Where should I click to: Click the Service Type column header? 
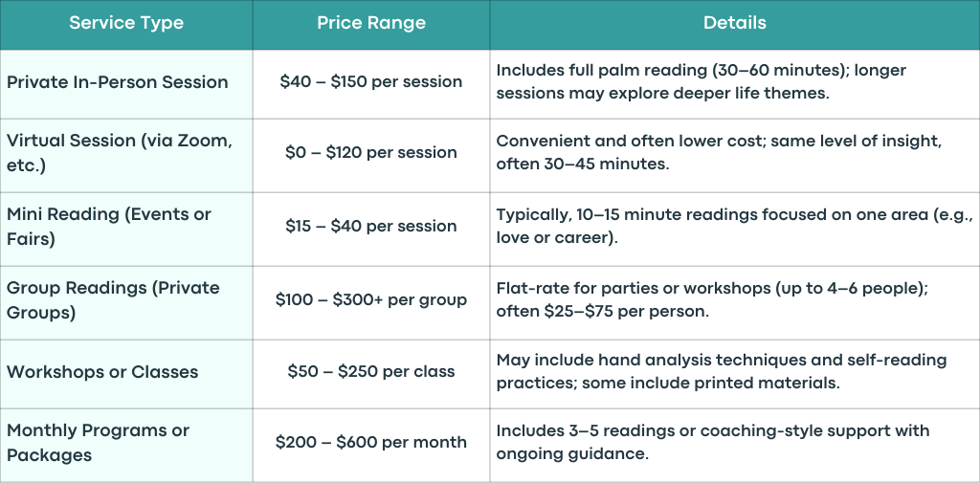click(x=126, y=23)
